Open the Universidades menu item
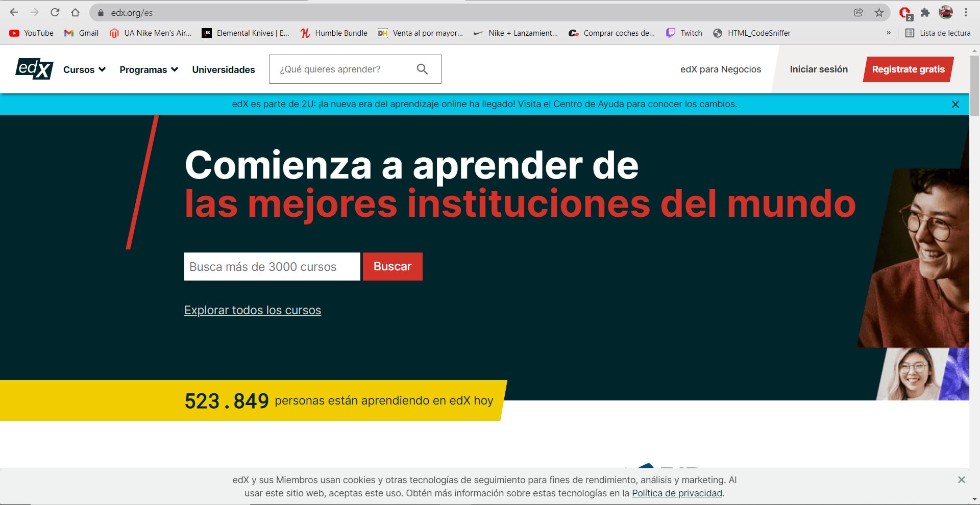Screen dimensions: 980x505 click(x=224, y=69)
